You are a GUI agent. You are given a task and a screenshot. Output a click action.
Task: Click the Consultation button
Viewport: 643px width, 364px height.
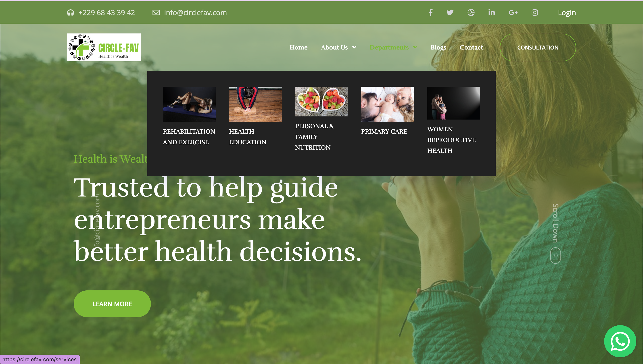[x=538, y=48]
